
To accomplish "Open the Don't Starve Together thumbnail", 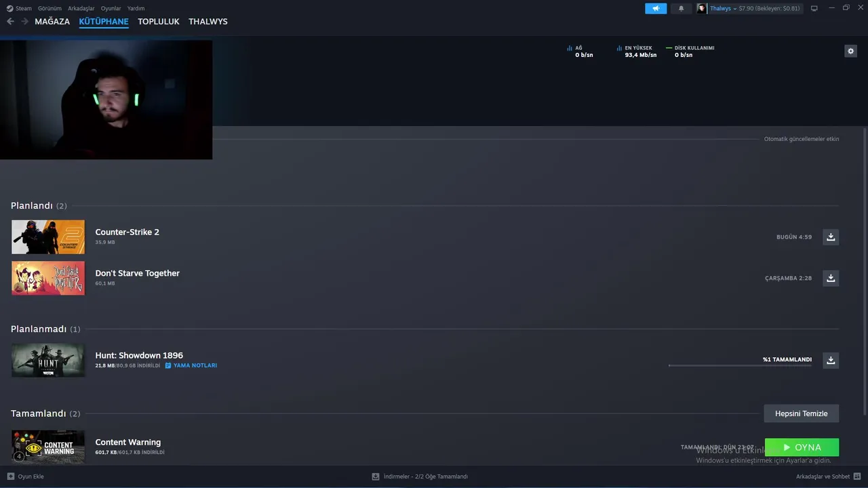I will pyautogui.click(x=48, y=278).
